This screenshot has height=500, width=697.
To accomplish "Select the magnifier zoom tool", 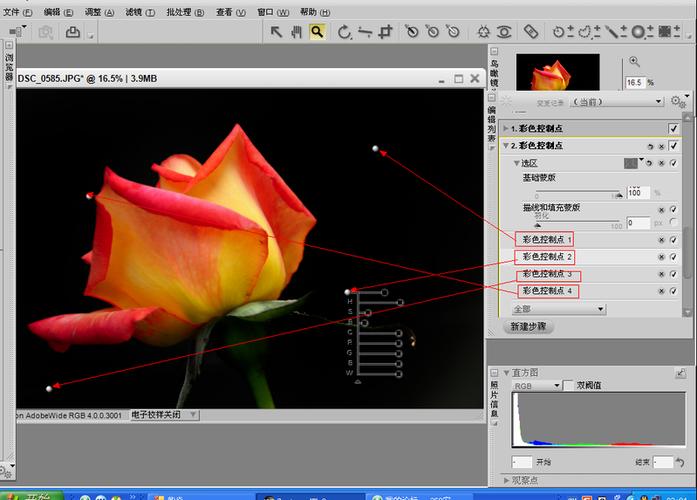I will [317, 32].
